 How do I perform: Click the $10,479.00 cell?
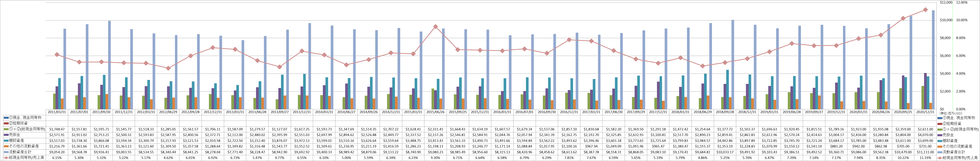coord(904,152)
